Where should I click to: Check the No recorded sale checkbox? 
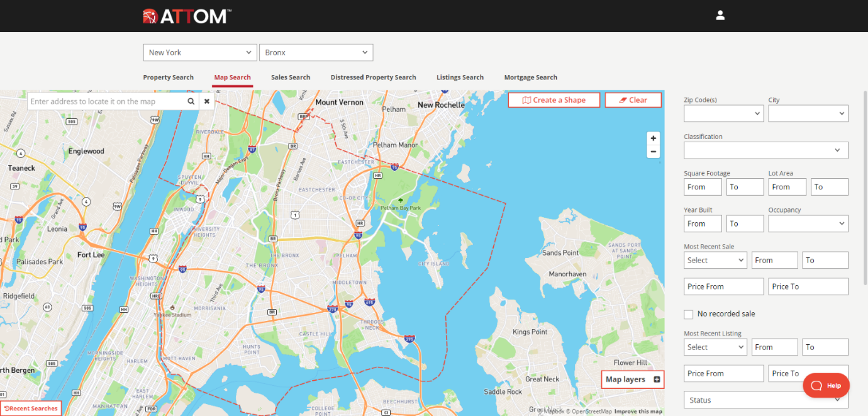point(689,314)
